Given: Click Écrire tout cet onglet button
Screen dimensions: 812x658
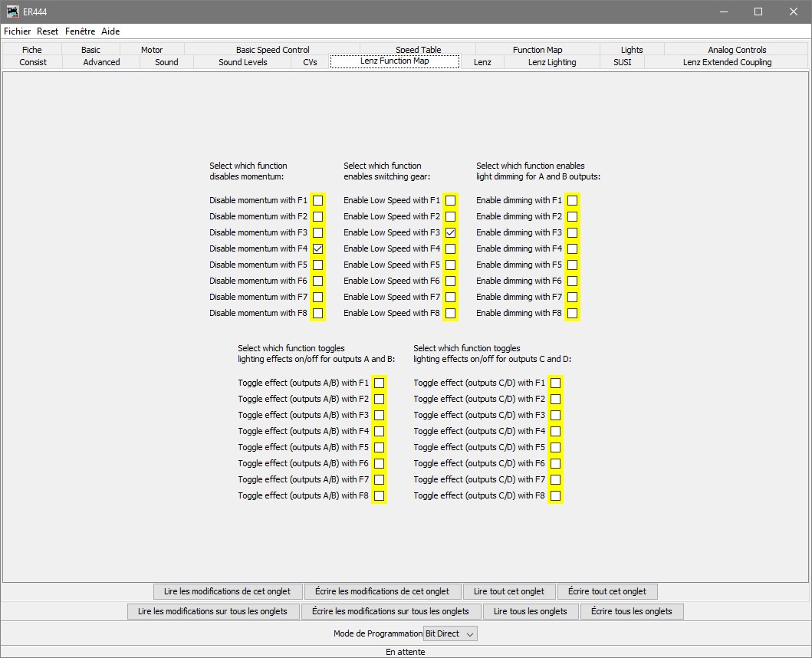Looking at the screenshot, I should click(607, 591).
